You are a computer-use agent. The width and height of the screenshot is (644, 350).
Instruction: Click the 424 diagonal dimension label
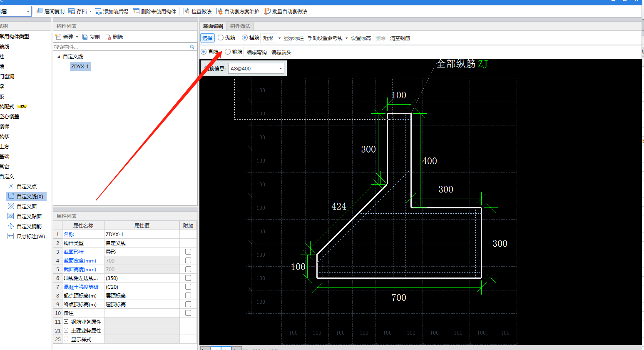(x=339, y=206)
